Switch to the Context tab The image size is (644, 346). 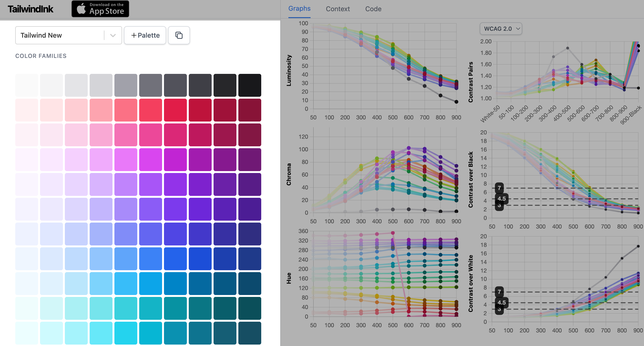point(337,9)
